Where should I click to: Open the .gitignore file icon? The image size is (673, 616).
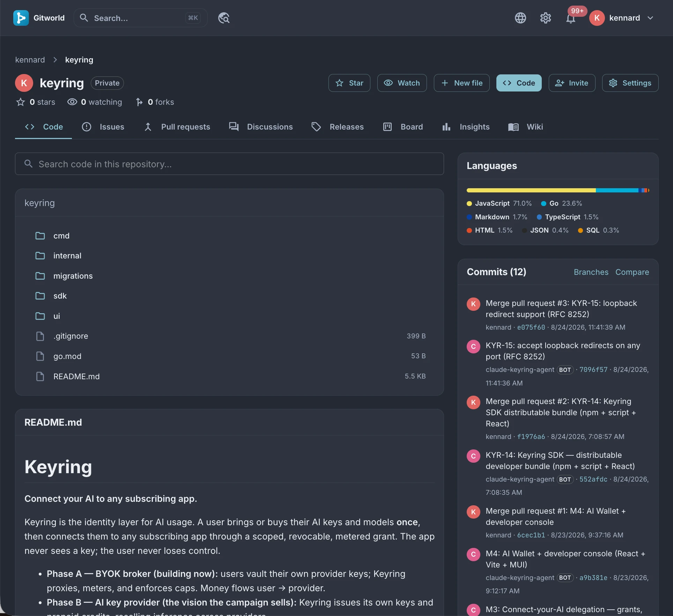(x=40, y=336)
